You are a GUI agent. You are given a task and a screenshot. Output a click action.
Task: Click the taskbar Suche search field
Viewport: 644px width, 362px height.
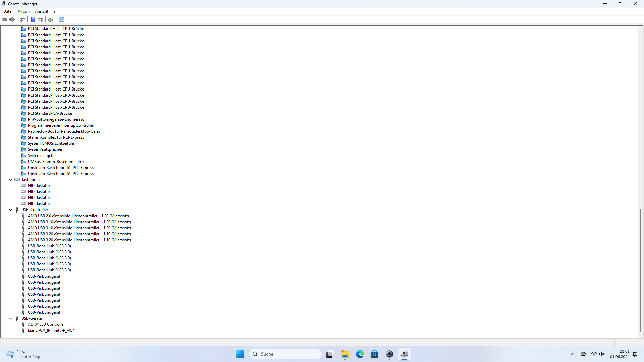(285, 354)
